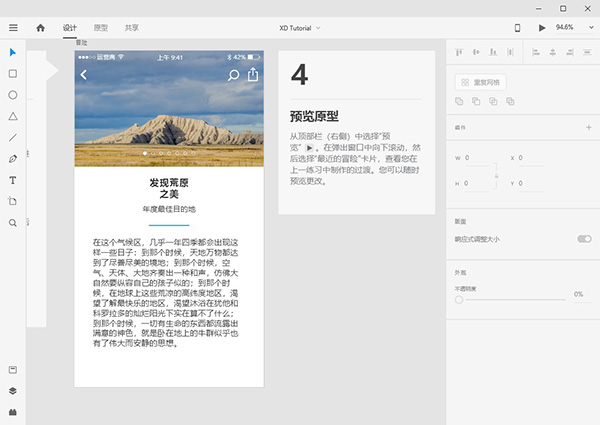600x425 pixels.
Task: Open the Layers panel icon
Action: point(13,391)
